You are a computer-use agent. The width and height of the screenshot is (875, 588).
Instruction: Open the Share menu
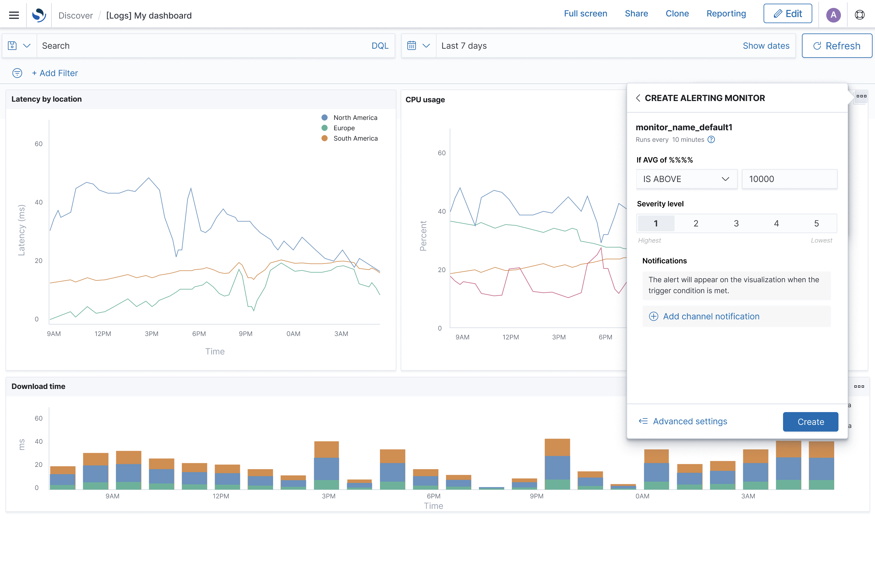coord(636,14)
